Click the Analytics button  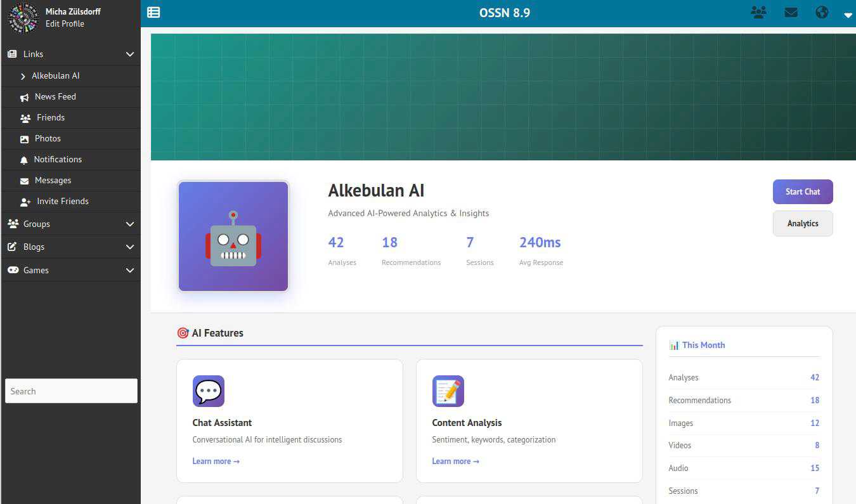click(x=802, y=223)
